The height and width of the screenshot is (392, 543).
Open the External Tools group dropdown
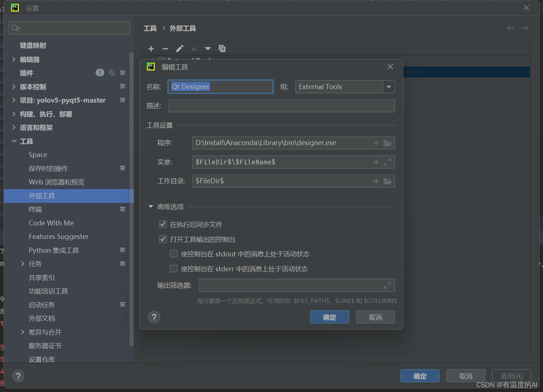(x=389, y=87)
